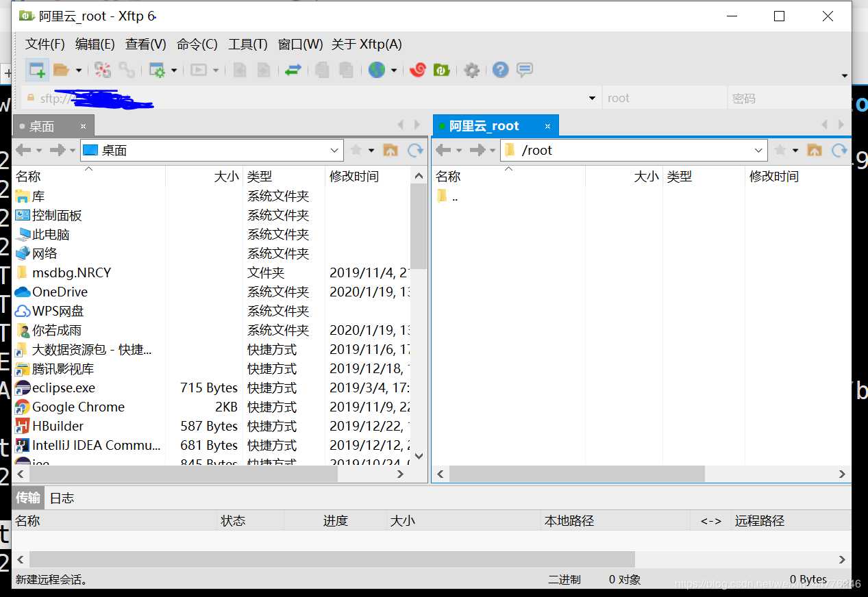Image resolution: width=868 pixels, height=597 pixels.
Task: Close the 桌面 tab
Action: 83,126
